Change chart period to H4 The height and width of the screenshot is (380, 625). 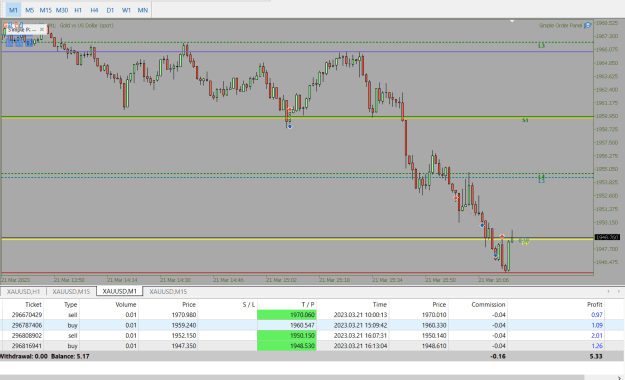[94, 10]
